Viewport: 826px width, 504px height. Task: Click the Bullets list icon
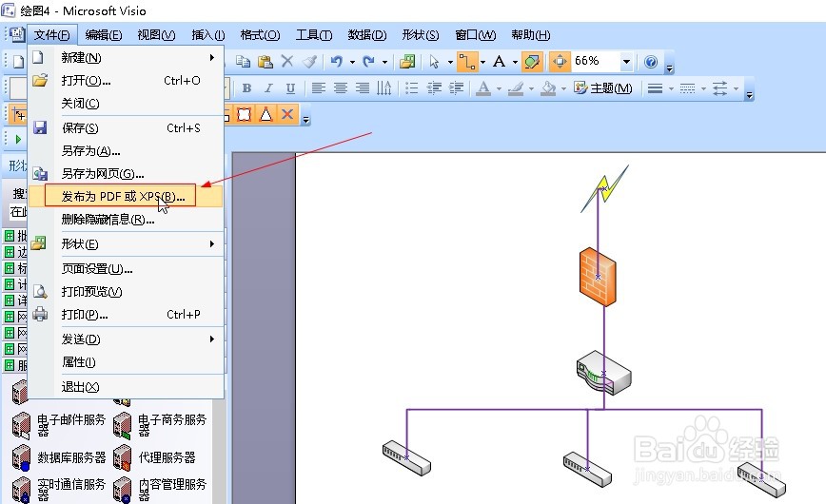(x=411, y=87)
